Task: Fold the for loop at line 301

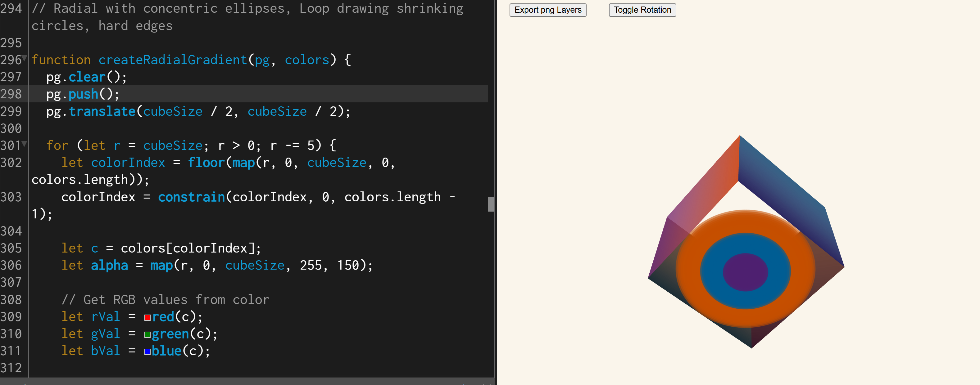Action: click(25, 143)
